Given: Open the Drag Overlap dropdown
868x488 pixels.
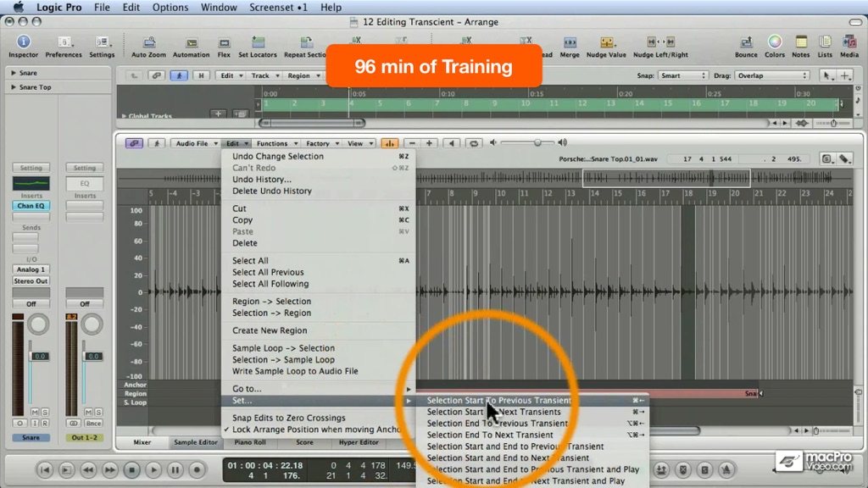Looking at the screenshot, I should coord(772,75).
